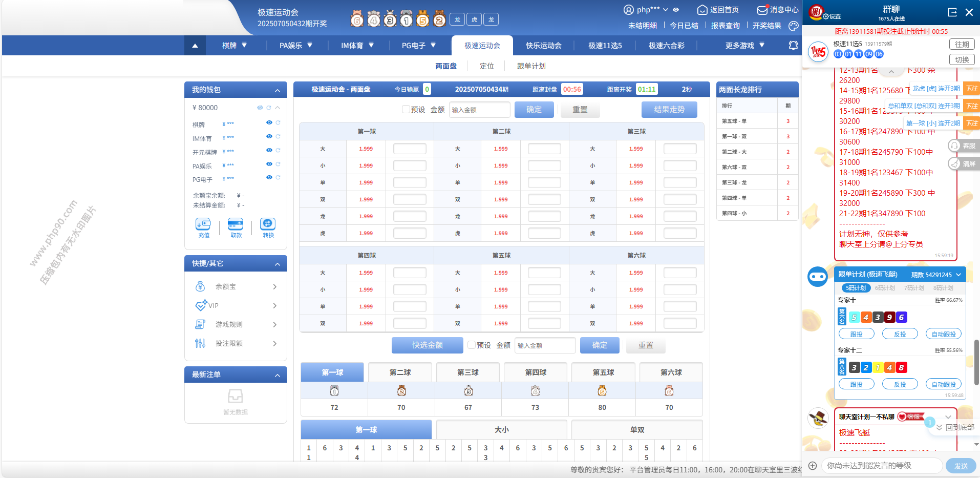Open the notification bell icon
980x478 pixels.
(x=793, y=46)
